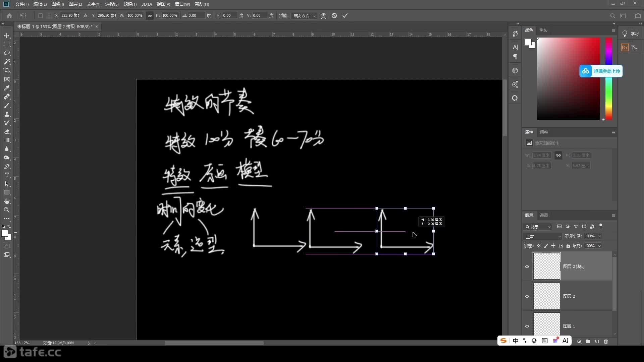The image size is (644, 362).
Task: Select the Move tool
Action: (x=7, y=36)
